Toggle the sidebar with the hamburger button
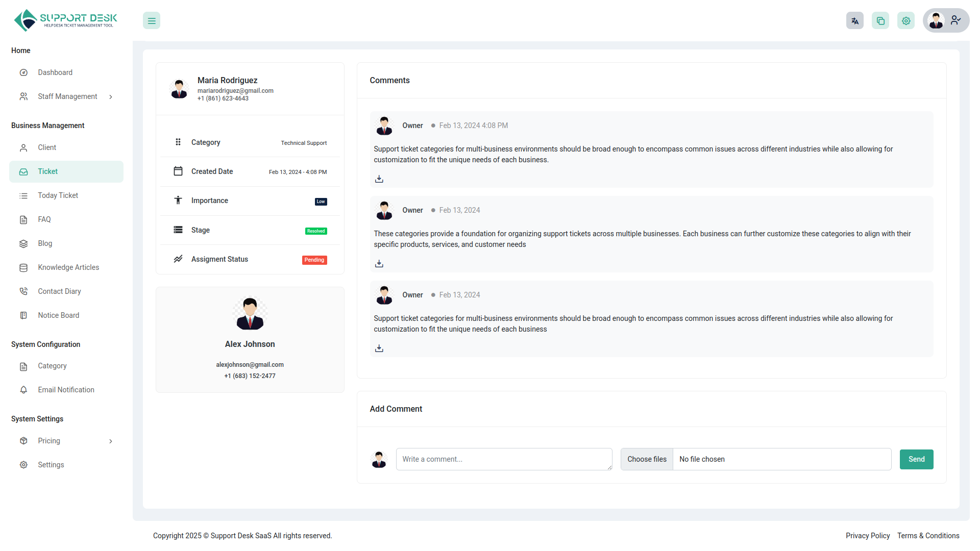This screenshot has width=980, height=551. [151, 20]
